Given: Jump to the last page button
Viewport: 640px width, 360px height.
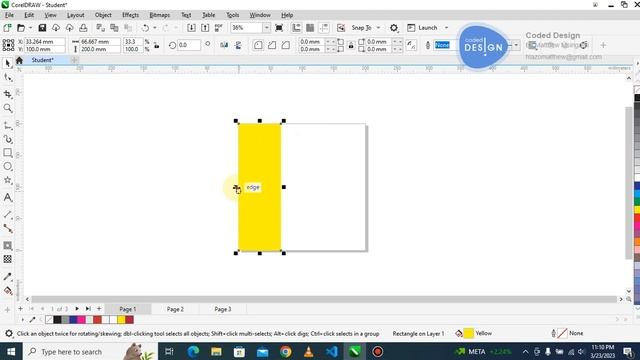Looking at the screenshot, I should [x=88, y=309].
